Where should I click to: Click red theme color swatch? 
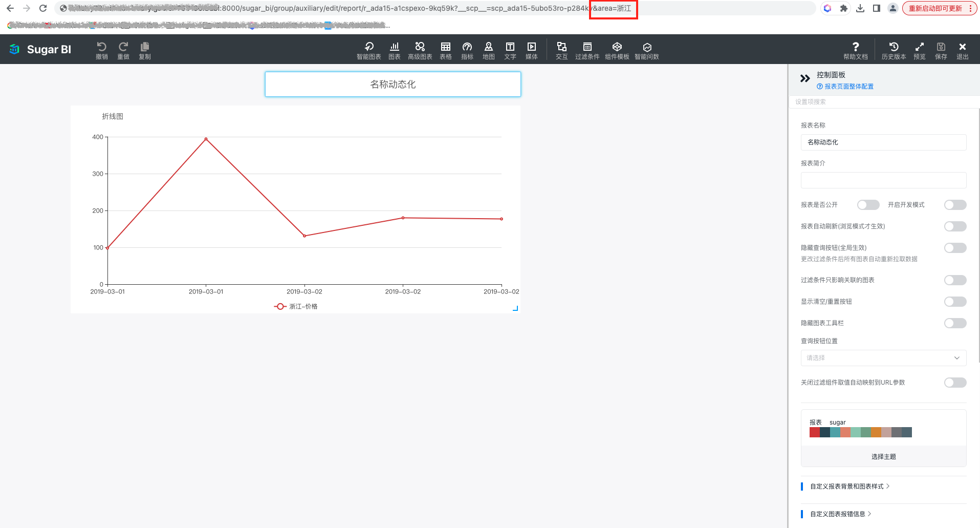coord(815,432)
